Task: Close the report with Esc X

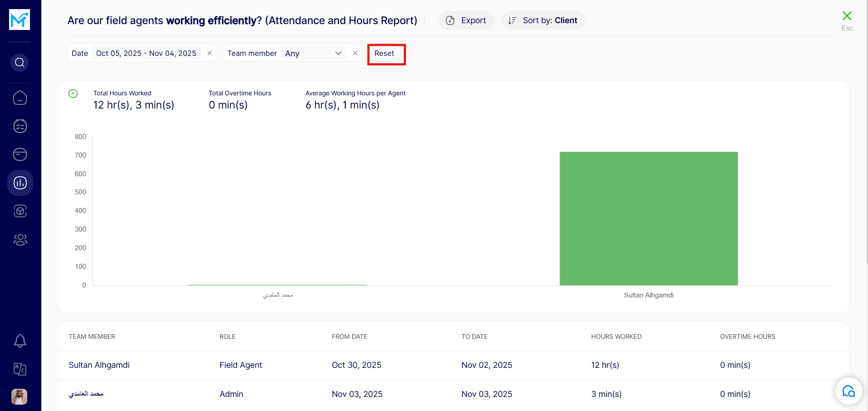Action: click(847, 16)
